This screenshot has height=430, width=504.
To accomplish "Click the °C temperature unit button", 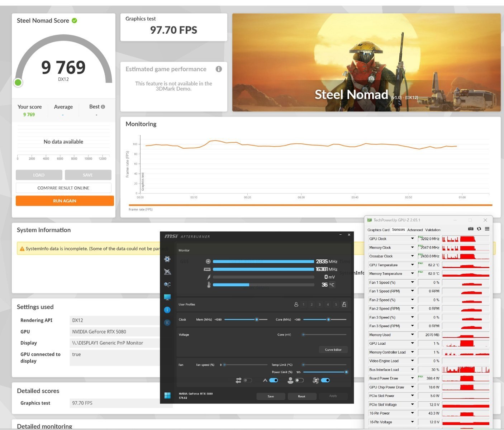I will (332, 285).
